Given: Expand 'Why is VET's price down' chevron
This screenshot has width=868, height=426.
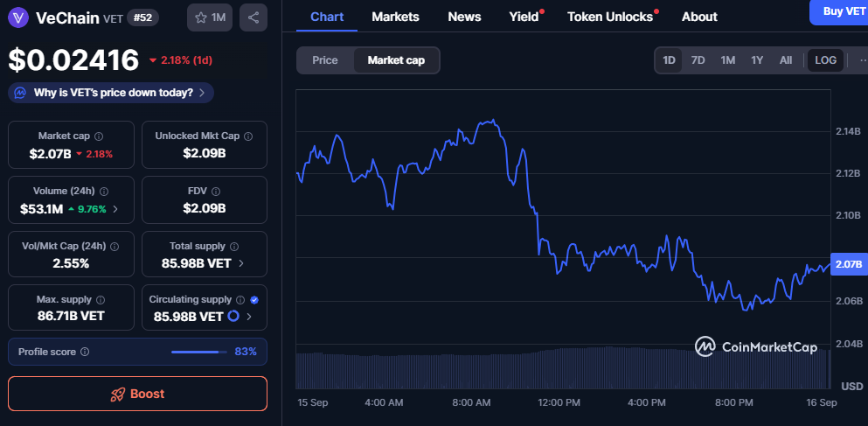Looking at the screenshot, I should [x=202, y=93].
